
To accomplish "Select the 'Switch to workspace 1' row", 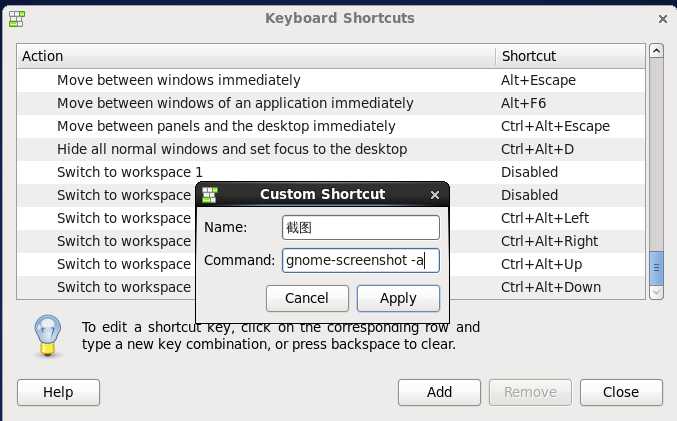I will tap(130, 172).
